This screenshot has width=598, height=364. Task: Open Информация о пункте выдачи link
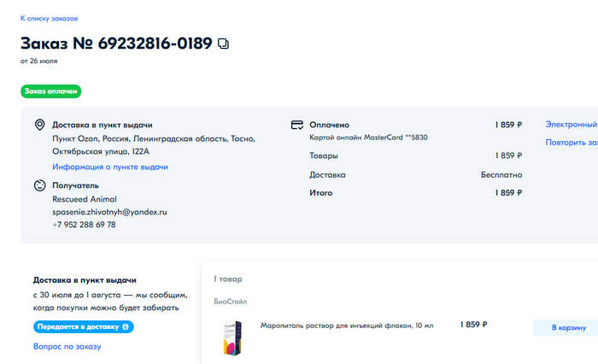click(x=109, y=167)
